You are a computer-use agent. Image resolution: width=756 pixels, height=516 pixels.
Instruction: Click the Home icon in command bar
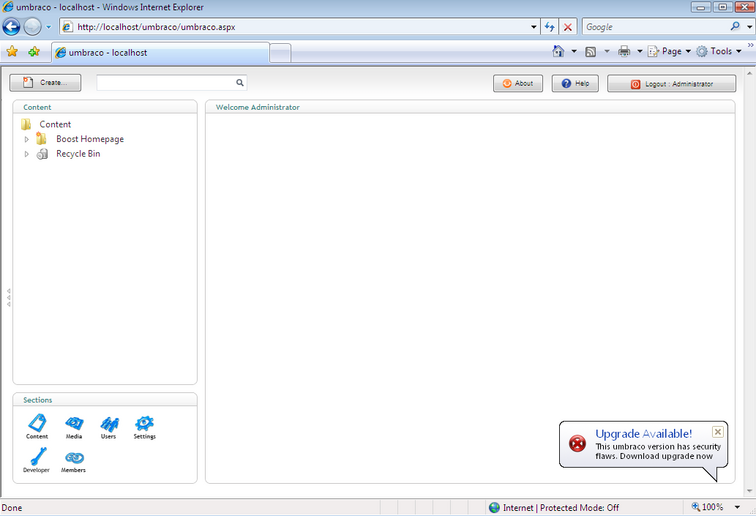pos(558,51)
